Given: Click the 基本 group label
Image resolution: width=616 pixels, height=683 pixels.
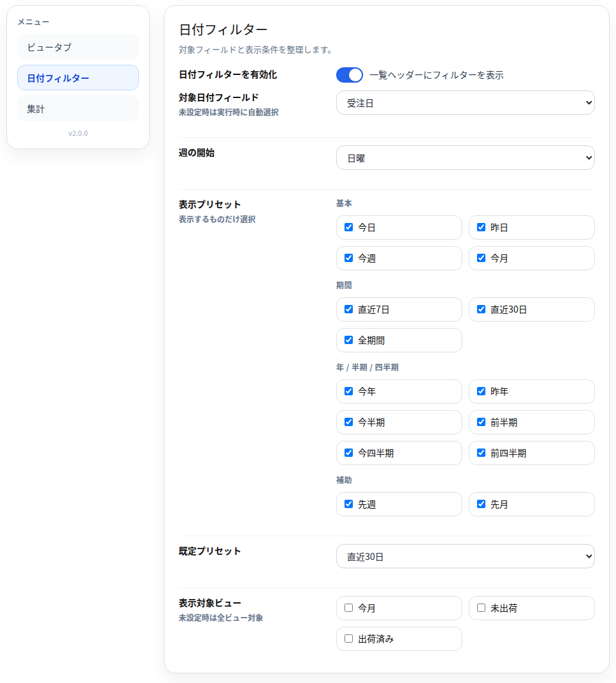Looking at the screenshot, I should pos(344,203).
